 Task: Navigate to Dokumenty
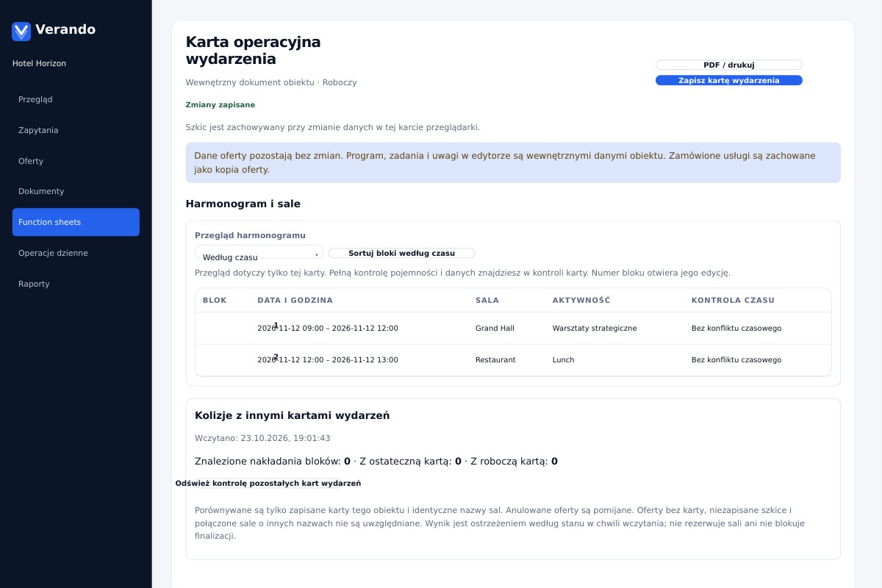pyautogui.click(x=76, y=191)
